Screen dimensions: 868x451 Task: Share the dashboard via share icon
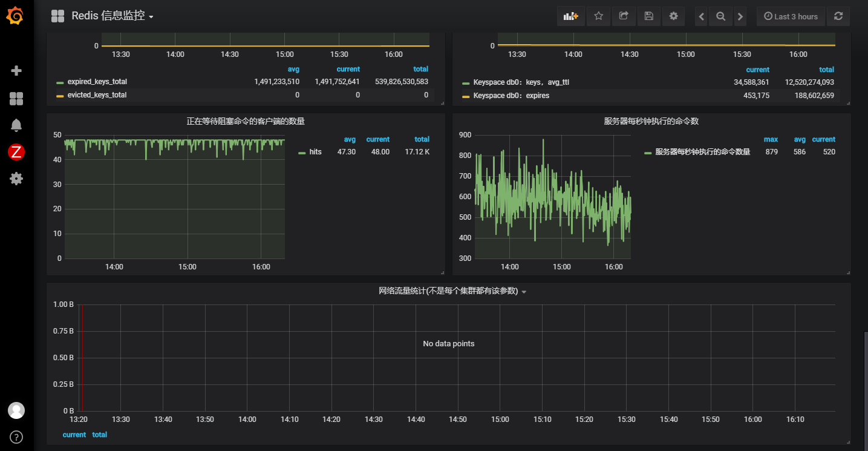(624, 16)
